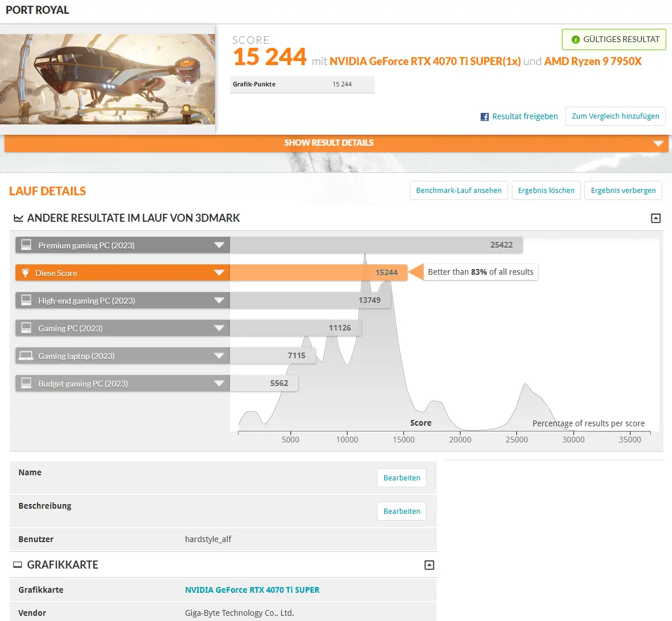Click the Port Royal benchmark thumbnail
The image size is (672, 621).
click(x=108, y=79)
